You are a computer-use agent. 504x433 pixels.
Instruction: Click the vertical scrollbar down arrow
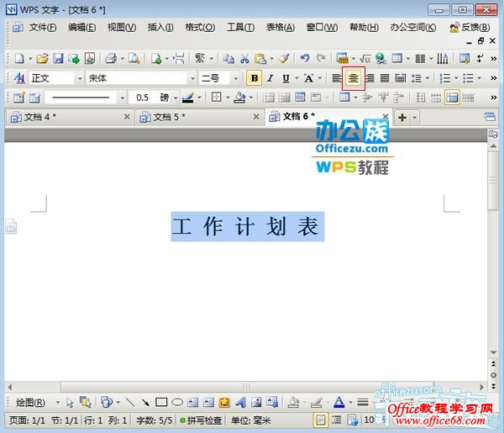tap(493, 352)
